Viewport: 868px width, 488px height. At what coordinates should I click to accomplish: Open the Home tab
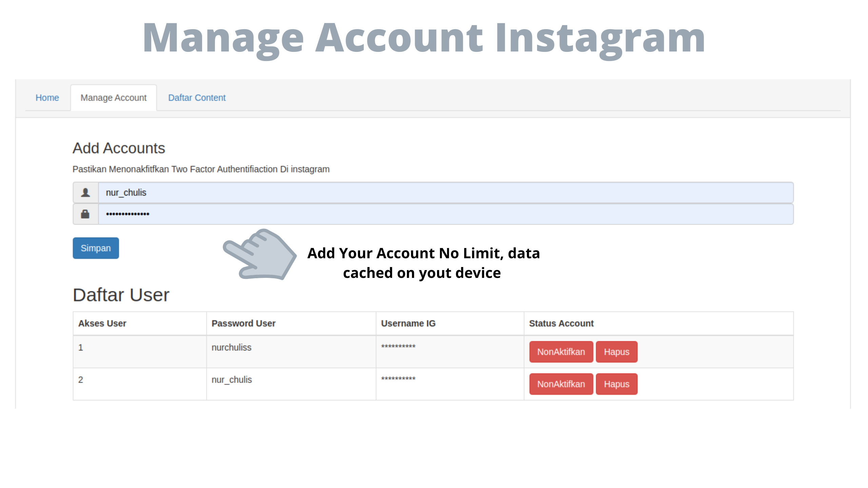tap(47, 98)
